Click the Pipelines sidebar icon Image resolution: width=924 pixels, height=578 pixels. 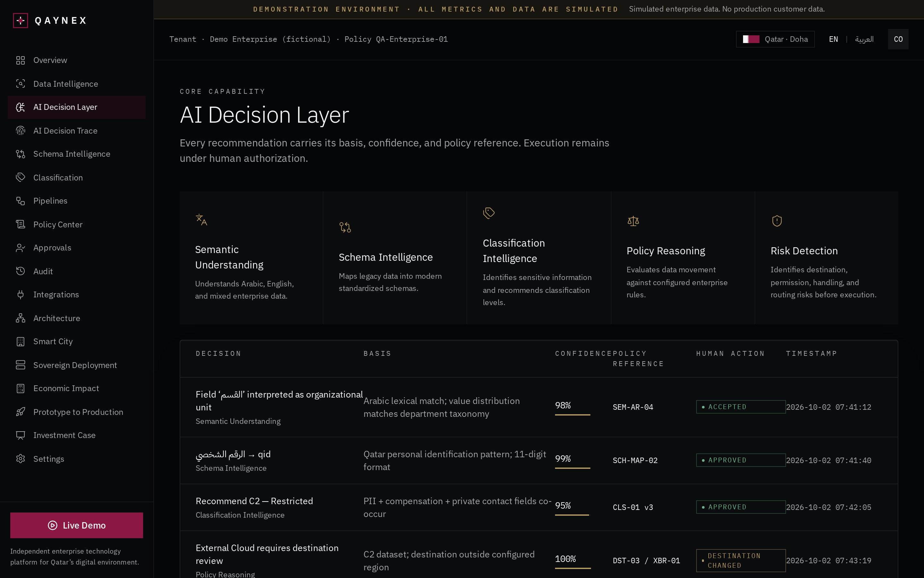point(21,201)
